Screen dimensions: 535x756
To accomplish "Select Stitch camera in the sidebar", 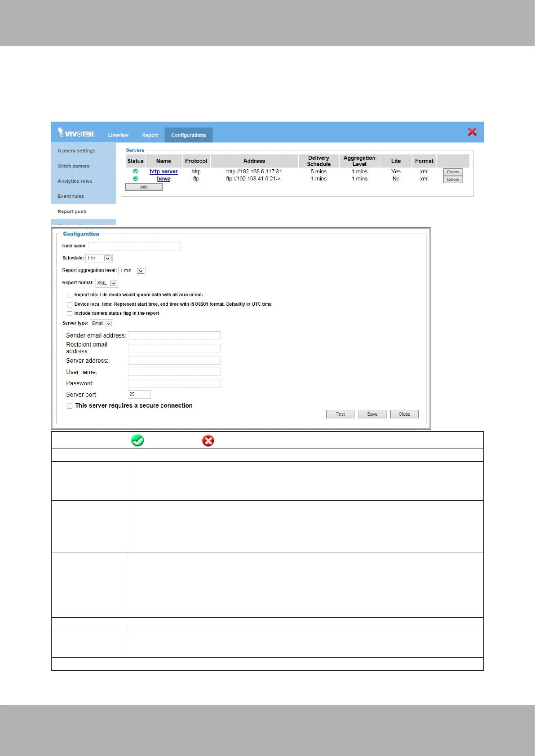I will pyautogui.click(x=74, y=166).
